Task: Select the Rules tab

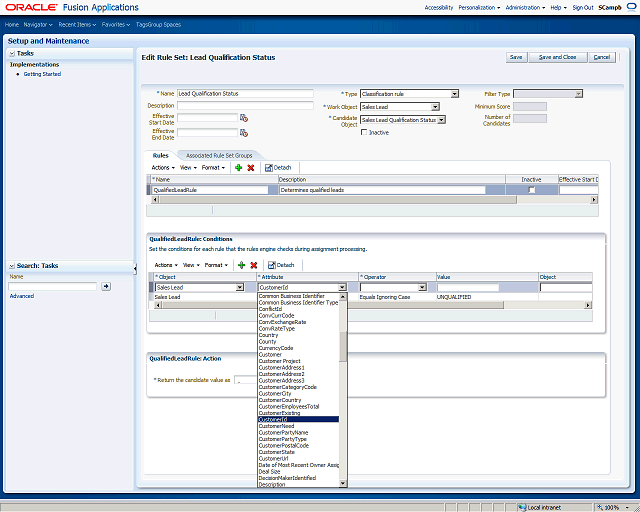Action: 160,156
